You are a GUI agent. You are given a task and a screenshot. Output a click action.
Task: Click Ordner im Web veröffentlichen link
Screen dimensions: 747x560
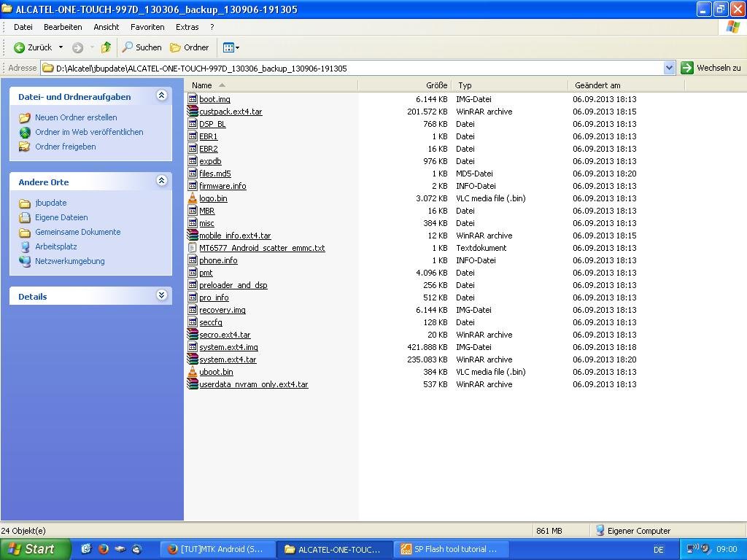click(89, 133)
